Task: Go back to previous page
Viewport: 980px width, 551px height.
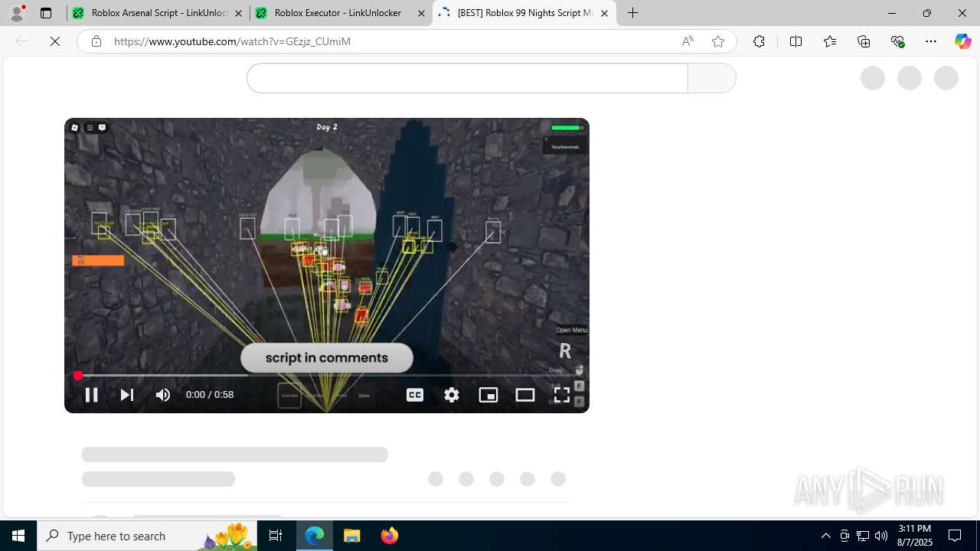Action: (x=21, y=41)
